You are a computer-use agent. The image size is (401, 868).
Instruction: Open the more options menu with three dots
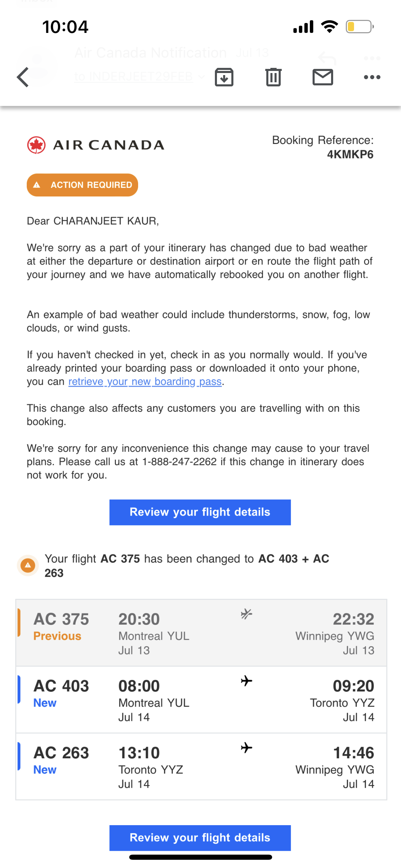(372, 77)
